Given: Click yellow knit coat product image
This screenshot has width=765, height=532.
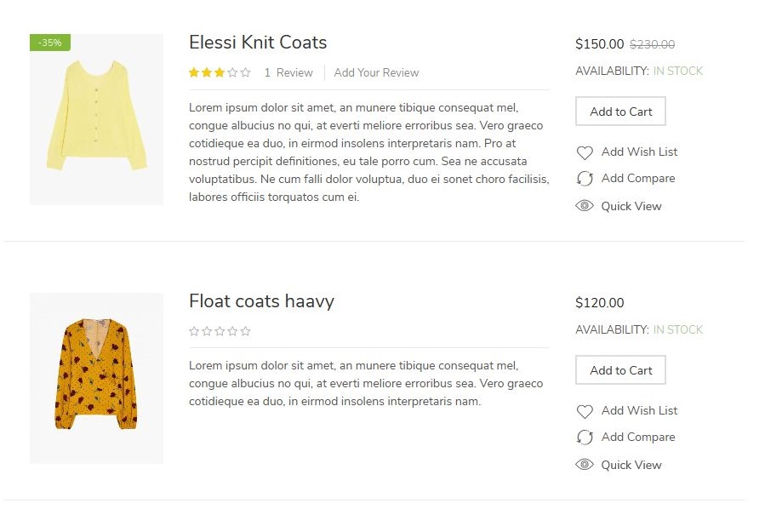Looking at the screenshot, I should coord(96,119).
